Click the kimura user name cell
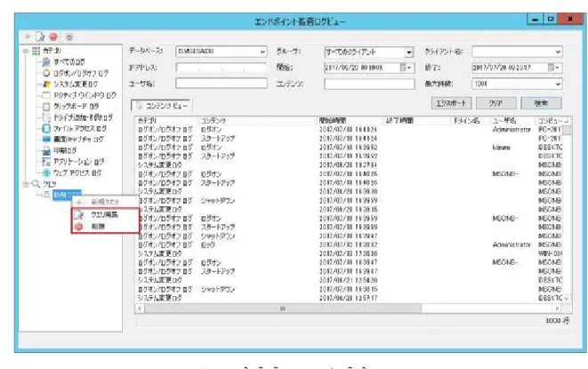588x369 pixels. pyautogui.click(x=502, y=148)
